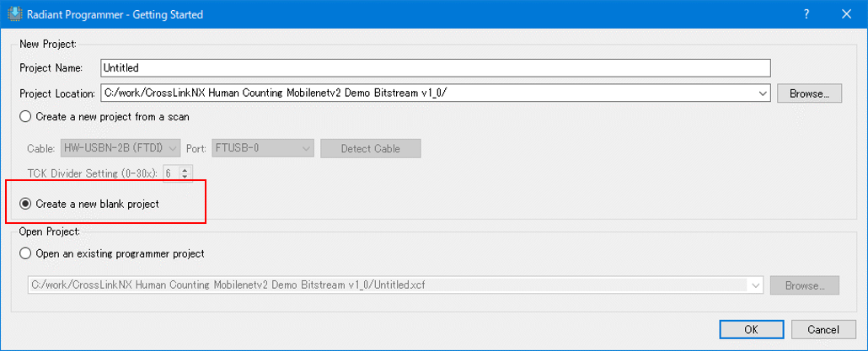Click the Detect Cable button
The width and height of the screenshot is (868, 351).
click(x=370, y=148)
